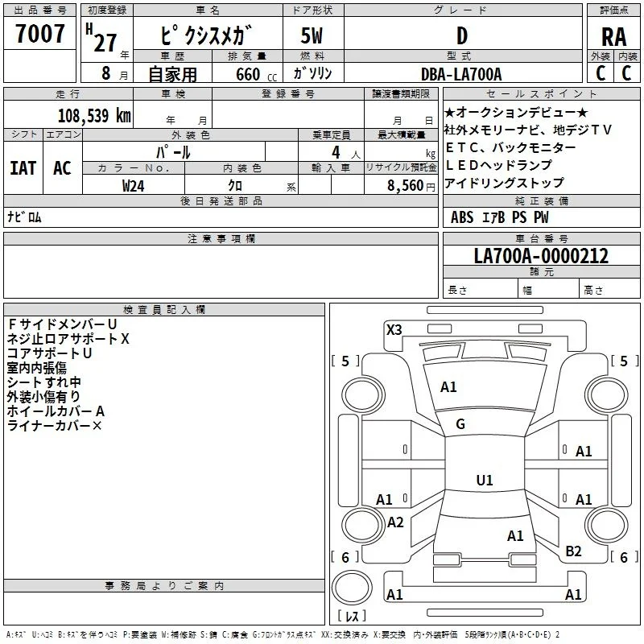Click the ＦサイドメンバーＵ inspector note
The image size is (644, 644).
[63, 324]
